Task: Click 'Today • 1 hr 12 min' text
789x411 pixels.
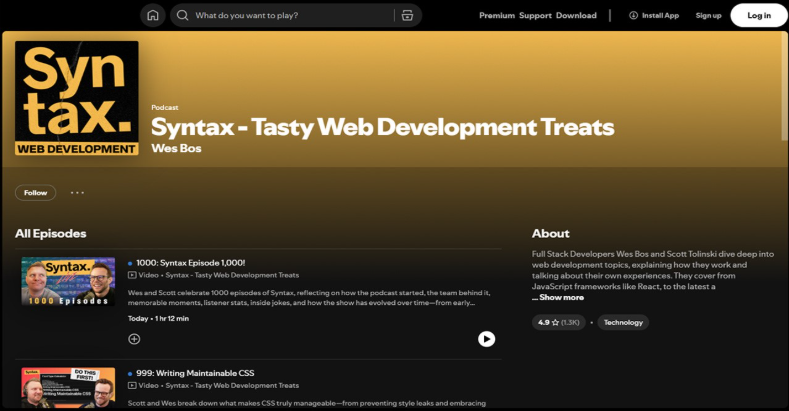Action: pos(158,318)
